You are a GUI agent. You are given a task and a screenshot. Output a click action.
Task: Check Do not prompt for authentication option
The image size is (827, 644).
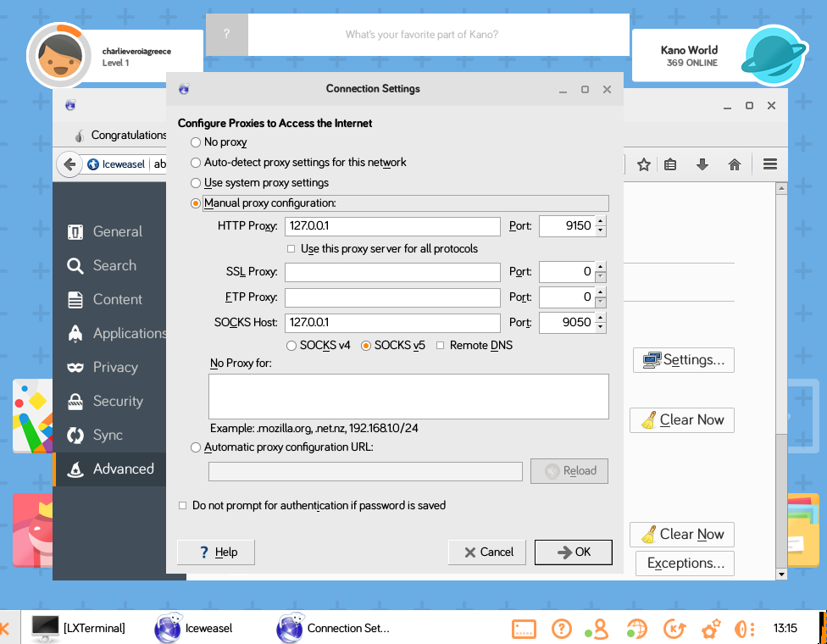(182, 505)
